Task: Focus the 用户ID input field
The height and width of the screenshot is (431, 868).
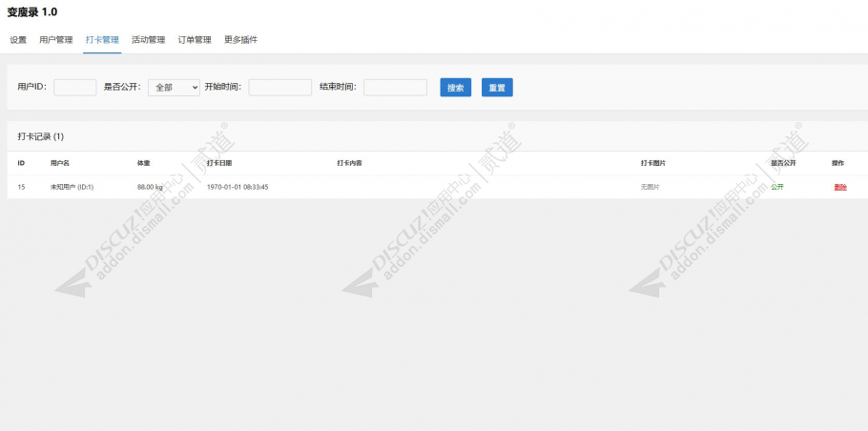Action: [75, 88]
